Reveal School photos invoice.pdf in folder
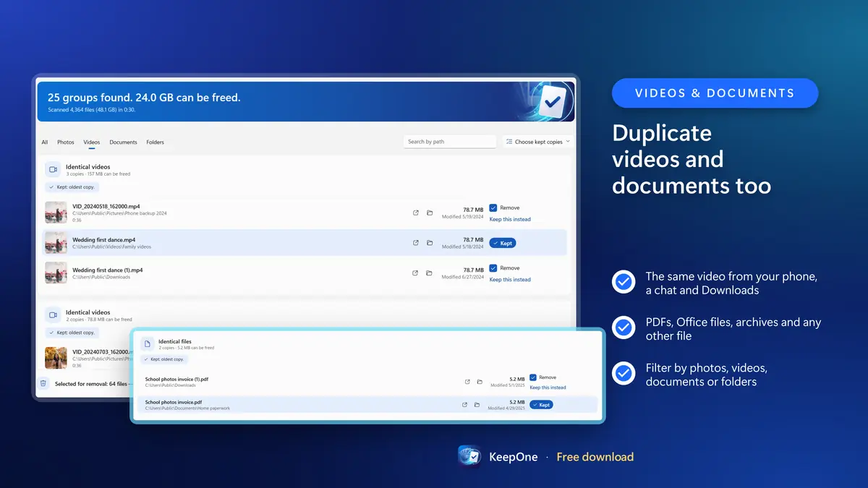 point(477,405)
